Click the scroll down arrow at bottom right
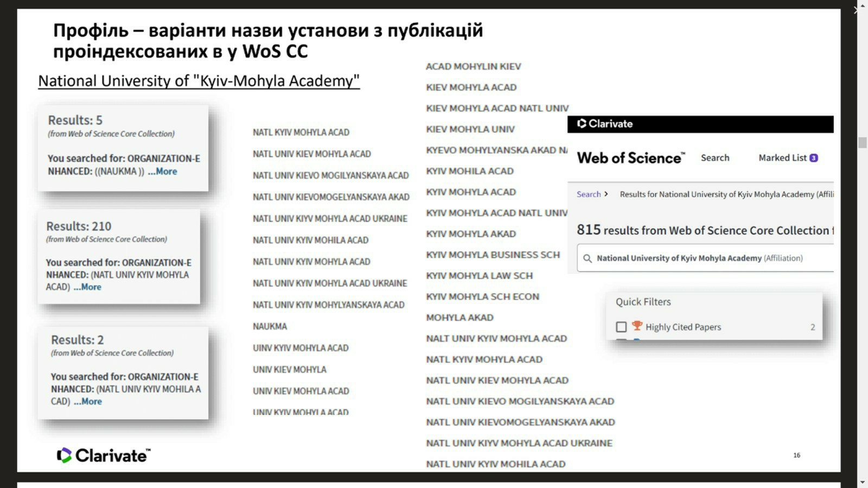This screenshot has height=488, width=868. pyautogui.click(x=862, y=482)
